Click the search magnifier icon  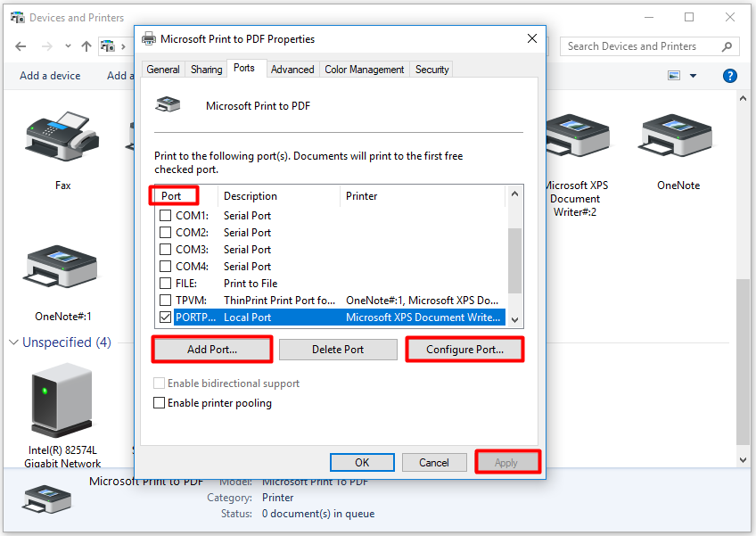click(x=727, y=46)
